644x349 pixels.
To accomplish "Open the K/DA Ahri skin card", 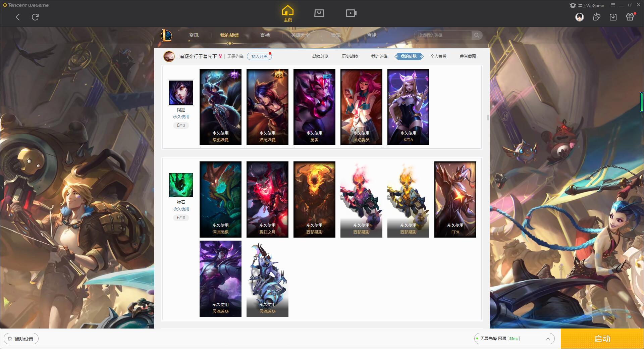I will 408,107.
